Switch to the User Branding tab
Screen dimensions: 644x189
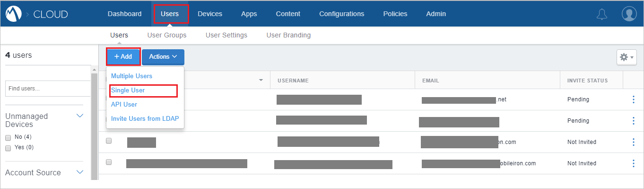coord(288,35)
